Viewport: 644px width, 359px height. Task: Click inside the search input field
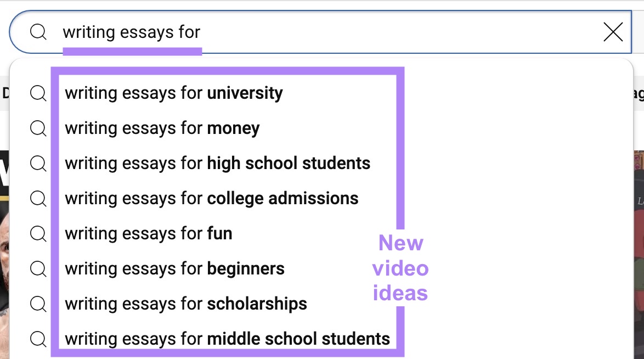tap(329, 32)
